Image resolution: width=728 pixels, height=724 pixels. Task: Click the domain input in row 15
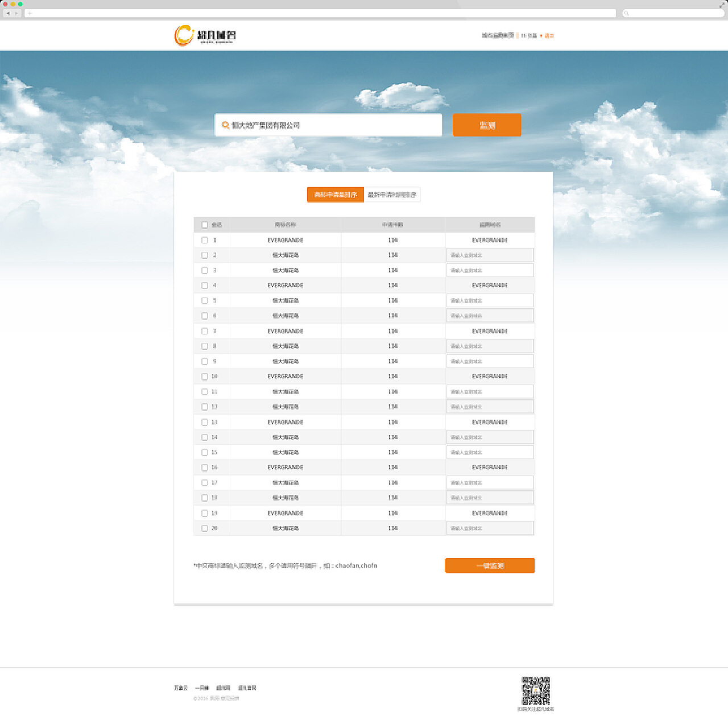point(490,452)
